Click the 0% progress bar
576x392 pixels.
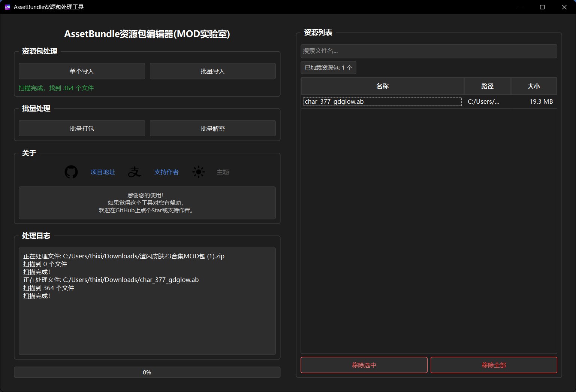(147, 372)
